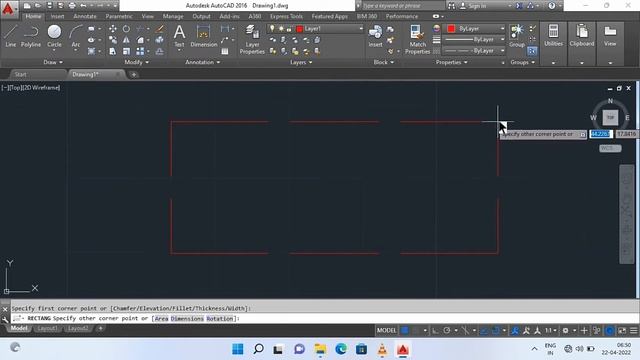The width and height of the screenshot is (640, 360).
Task: Open Clipboard panel
Action: (x=582, y=43)
